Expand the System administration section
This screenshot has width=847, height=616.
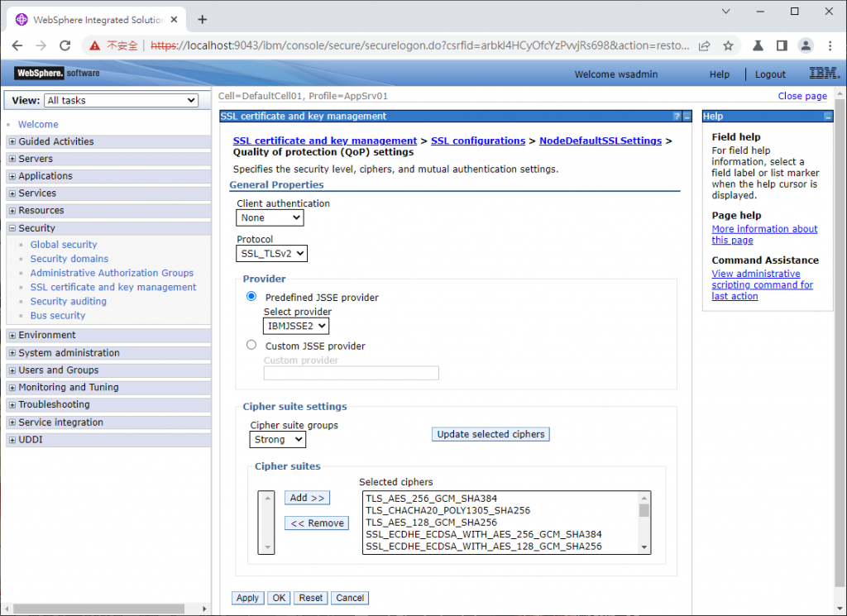click(x=12, y=353)
